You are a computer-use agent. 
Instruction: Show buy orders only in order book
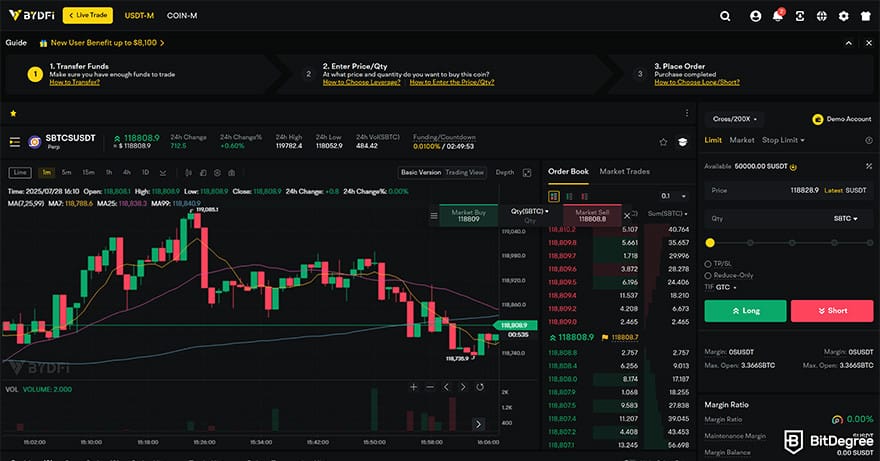coord(570,197)
